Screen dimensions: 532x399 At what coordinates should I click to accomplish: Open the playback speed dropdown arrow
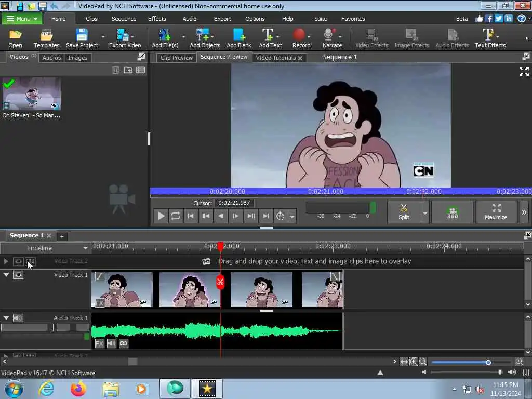[292, 216]
